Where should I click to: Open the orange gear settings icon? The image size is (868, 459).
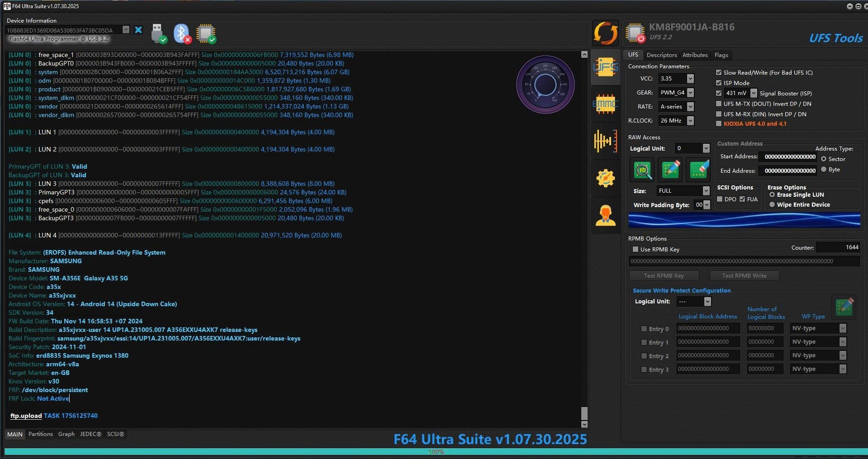(x=606, y=178)
